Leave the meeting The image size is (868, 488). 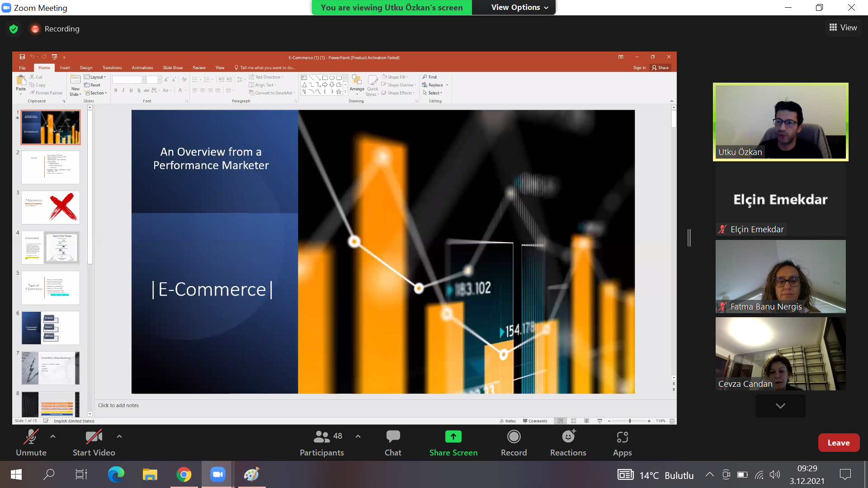[838, 443]
